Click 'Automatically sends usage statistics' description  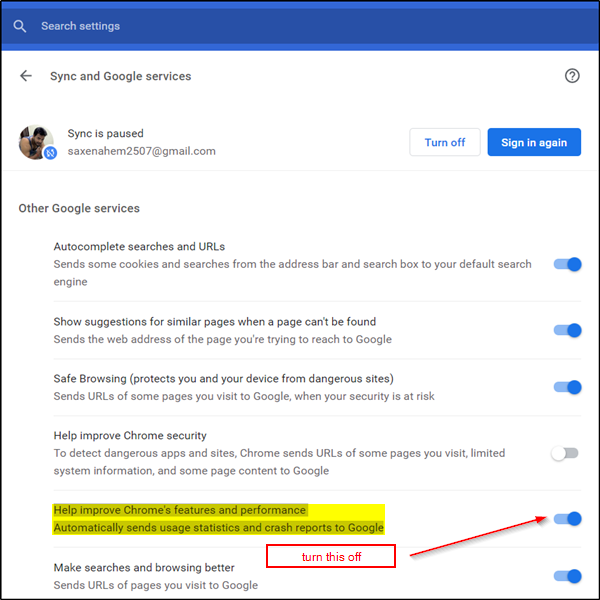(218, 528)
